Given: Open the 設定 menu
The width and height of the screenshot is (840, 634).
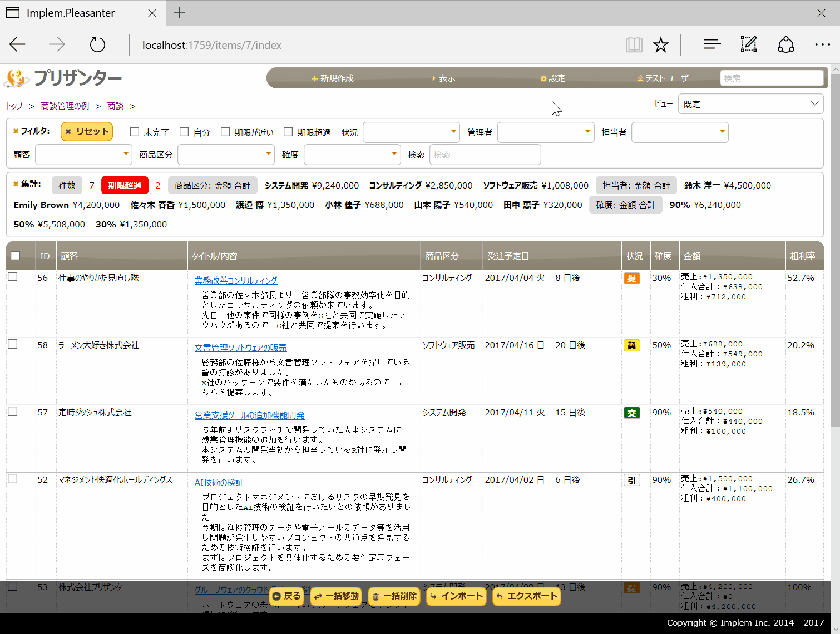Looking at the screenshot, I should click(553, 78).
